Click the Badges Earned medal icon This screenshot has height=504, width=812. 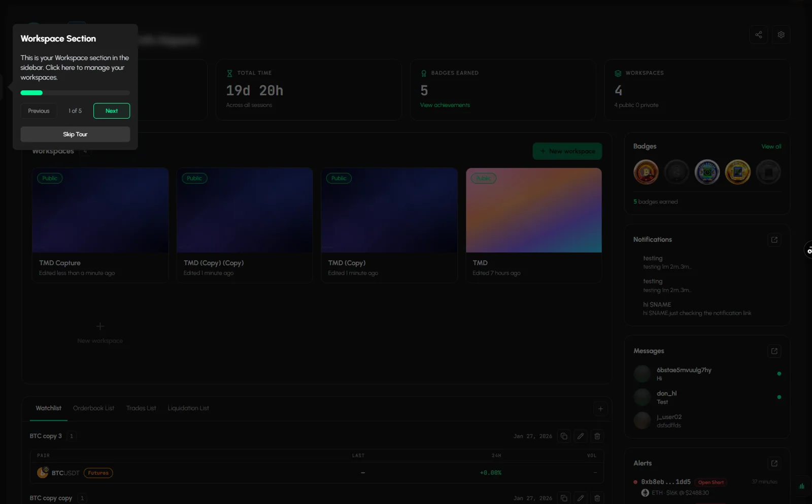pyautogui.click(x=424, y=74)
